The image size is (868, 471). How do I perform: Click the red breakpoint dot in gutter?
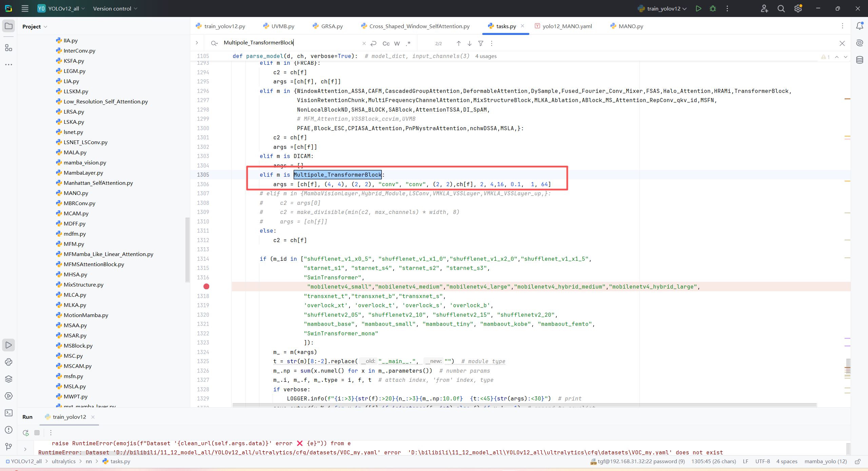(206, 287)
